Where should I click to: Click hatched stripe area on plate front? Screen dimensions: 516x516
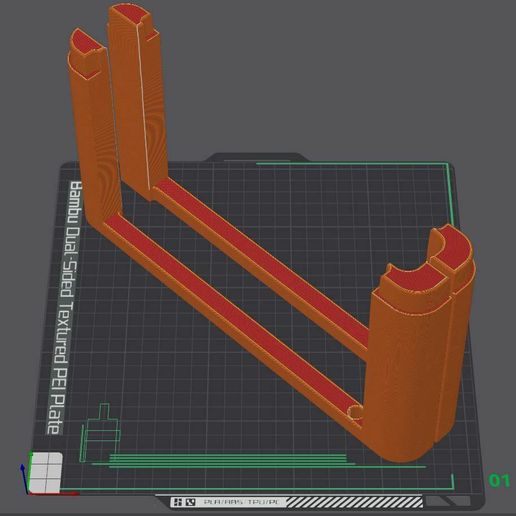354,502
